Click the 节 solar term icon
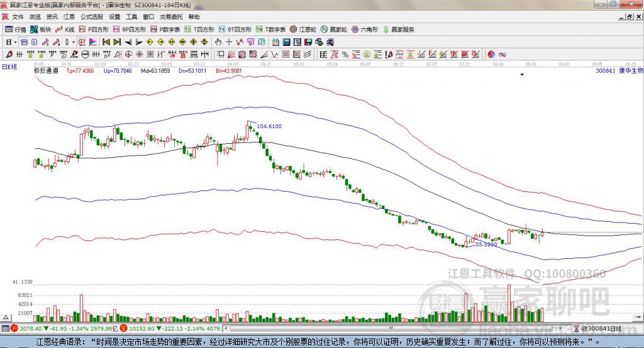The width and height of the screenshot is (644, 348). [x=250, y=42]
